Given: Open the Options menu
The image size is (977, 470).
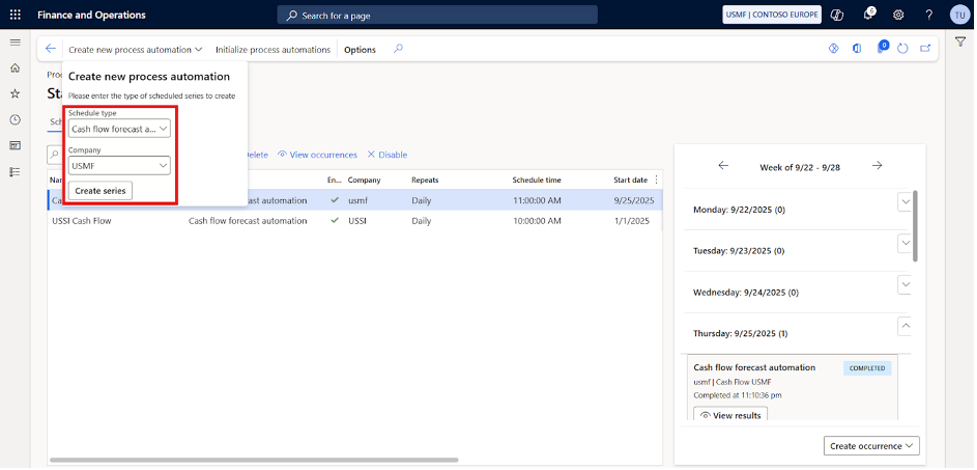Looking at the screenshot, I should 360,50.
